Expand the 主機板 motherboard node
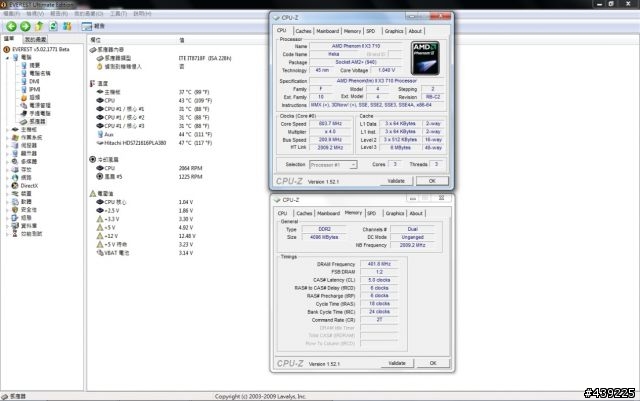640x401 pixels. click(7, 130)
